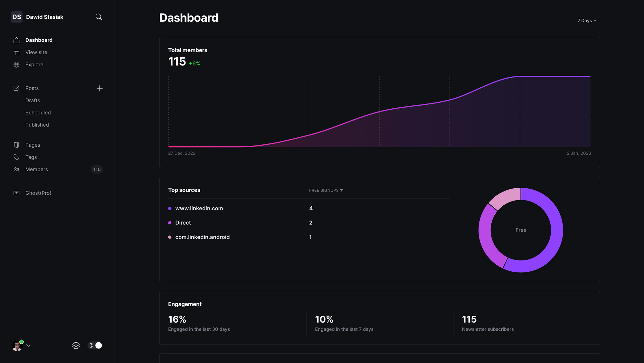
Task: Click the Direct source row
Action: point(309,223)
